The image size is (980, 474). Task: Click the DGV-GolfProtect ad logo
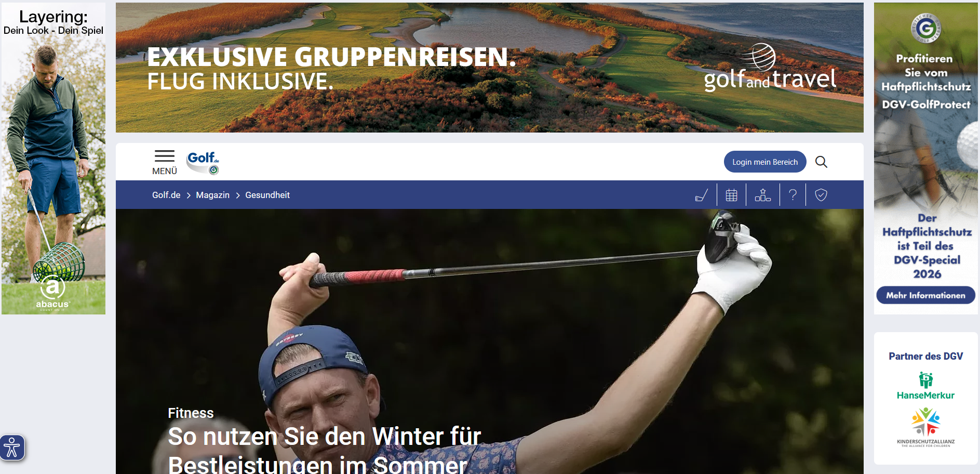tap(926, 28)
